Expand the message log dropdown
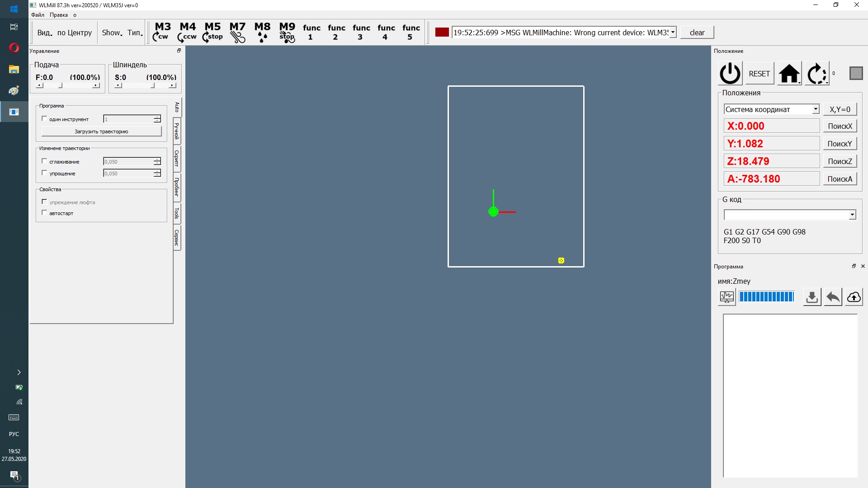Viewport: 868px width, 488px height. point(673,32)
